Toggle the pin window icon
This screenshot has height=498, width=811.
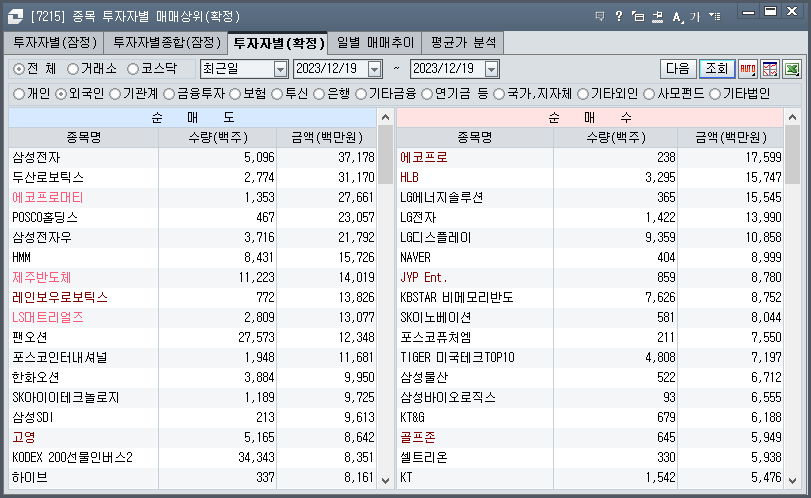click(x=657, y=17)
